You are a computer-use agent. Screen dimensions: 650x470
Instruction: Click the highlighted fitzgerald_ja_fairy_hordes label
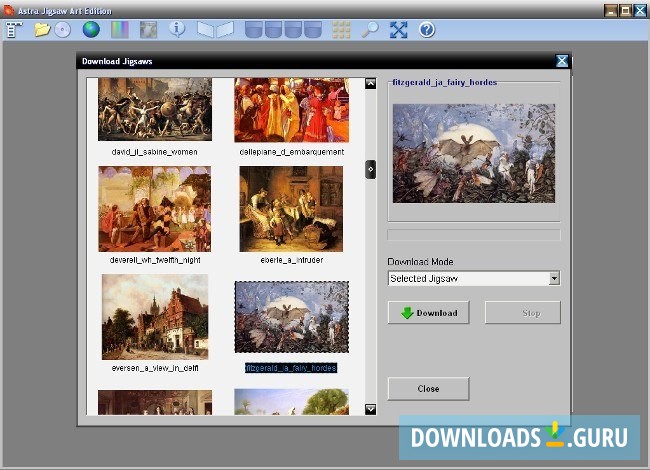[x=291, y=368]
